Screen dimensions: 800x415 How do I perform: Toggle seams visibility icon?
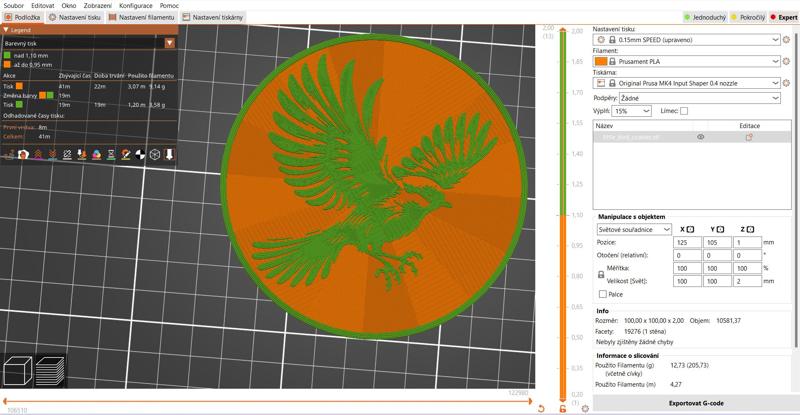(67, 154)
